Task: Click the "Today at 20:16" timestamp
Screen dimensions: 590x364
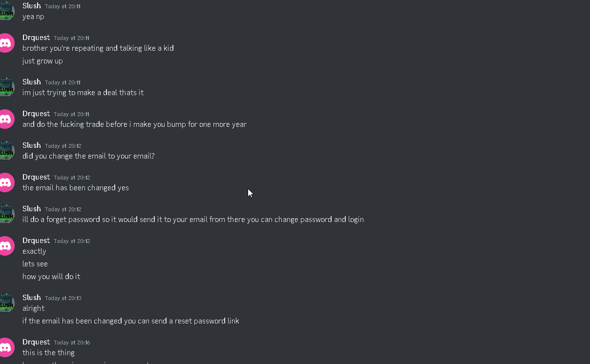Action: coord(72,343)
